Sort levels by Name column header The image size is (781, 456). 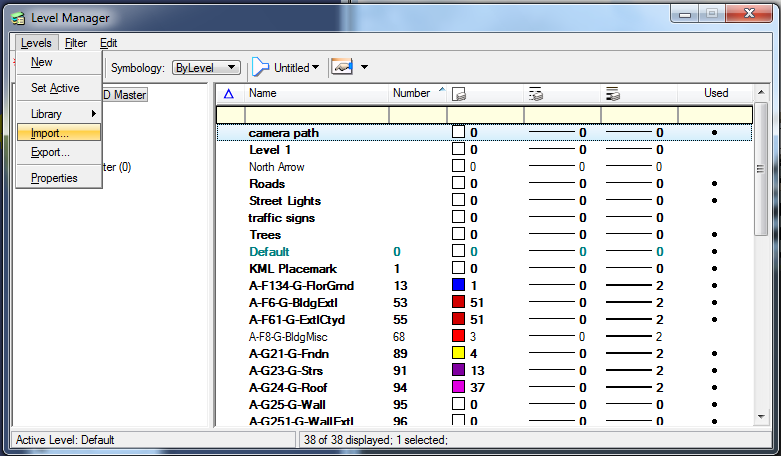tap(316, 93)
